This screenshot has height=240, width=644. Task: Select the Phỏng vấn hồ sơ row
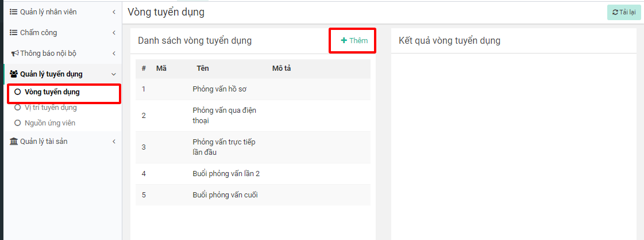coord(219,89)
